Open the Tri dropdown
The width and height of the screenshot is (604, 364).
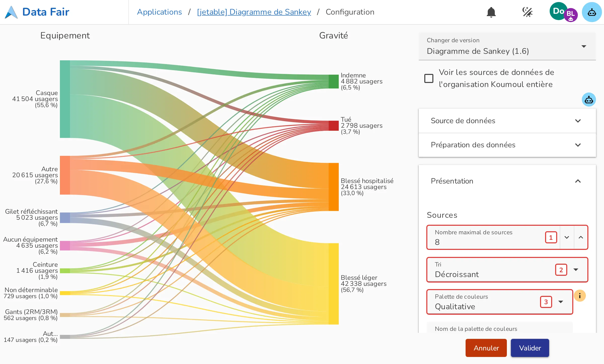(507, 269)
